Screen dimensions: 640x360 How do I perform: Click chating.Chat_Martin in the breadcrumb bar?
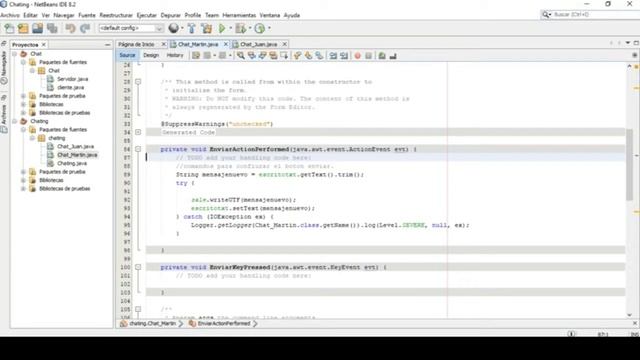pos(152,323)
